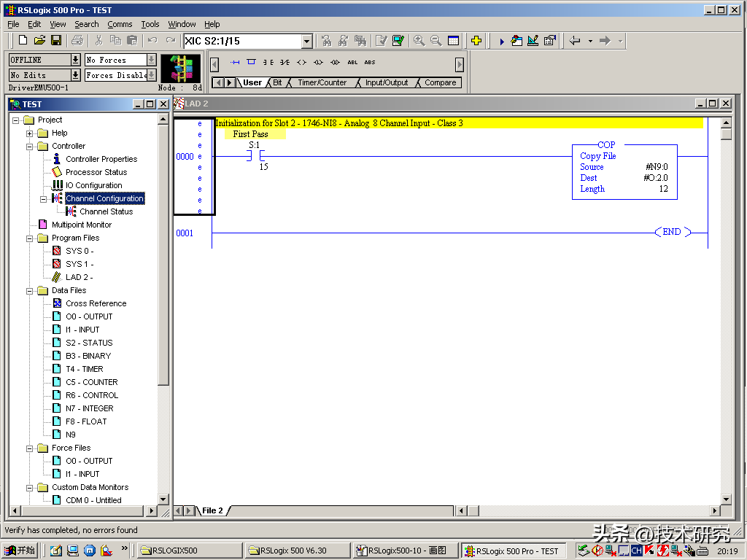The height and width of the screenshot is (560, 747).
Task: Open the No Edits dropdown
Action: [75, 75]
